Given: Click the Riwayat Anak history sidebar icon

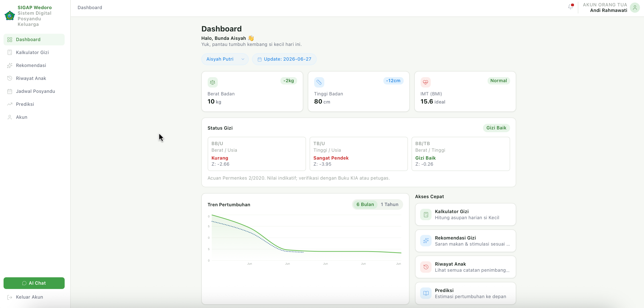Looking at the screenshot, I should pyautogui.click(x=10, y=78).
